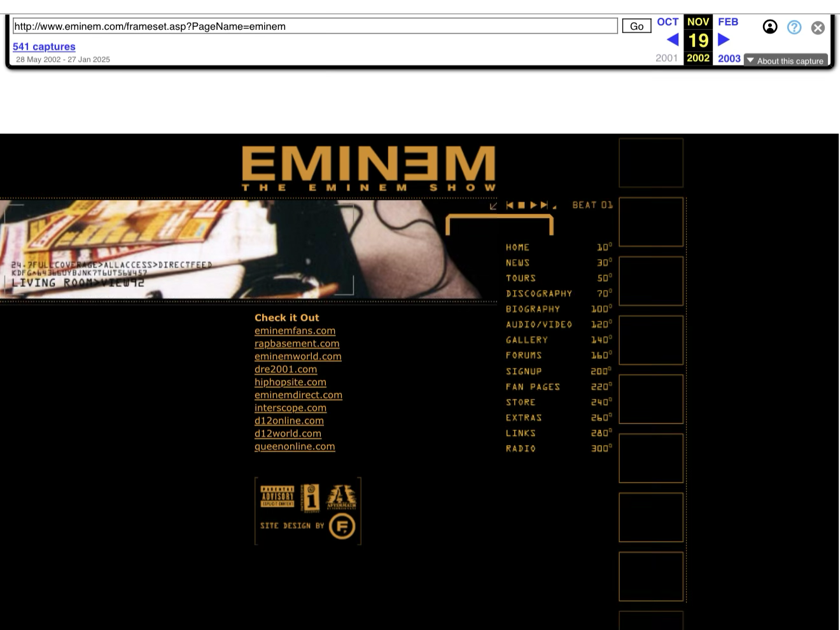This screenshot has width=840, height=630.
Task: Select year 2003 in the timeline
Action: [x=729, y=59]
